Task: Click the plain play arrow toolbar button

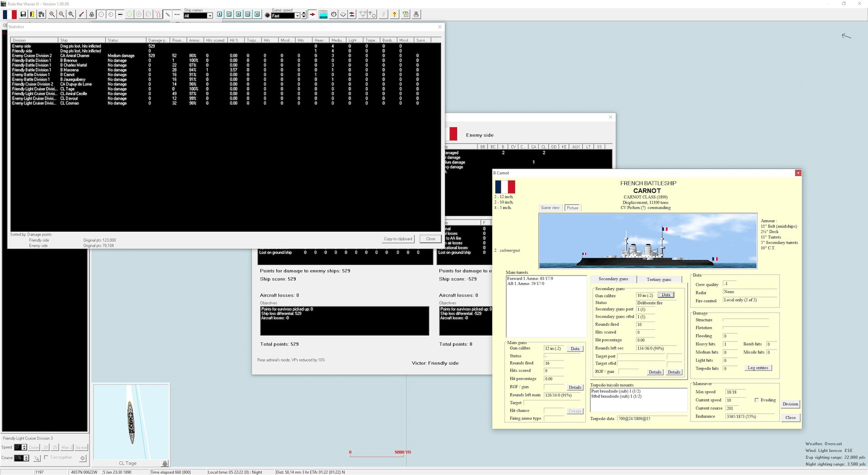Action: click(x=220, y=14)
